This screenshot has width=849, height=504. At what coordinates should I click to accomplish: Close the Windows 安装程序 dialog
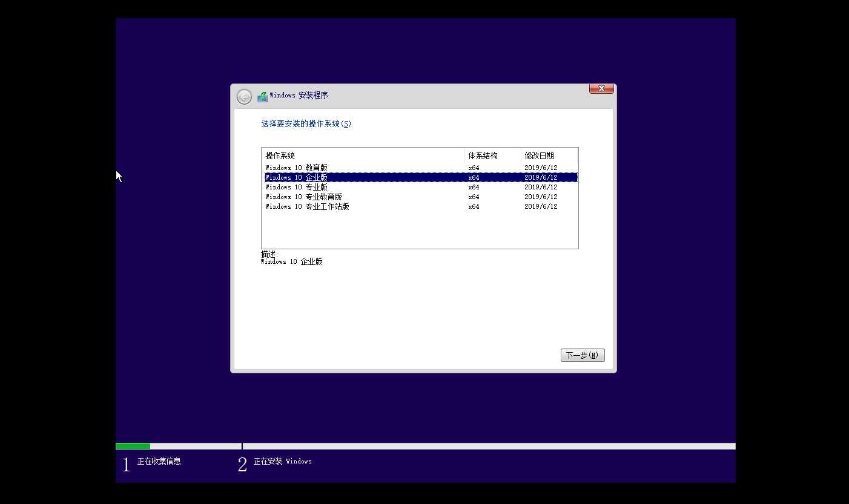[x=601, y=89]
